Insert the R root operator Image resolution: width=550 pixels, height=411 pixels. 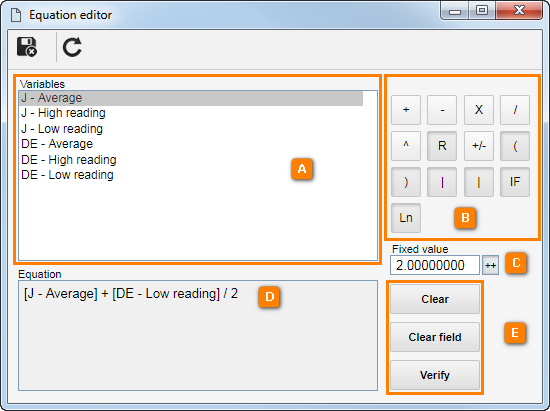[x=442, y=146]
